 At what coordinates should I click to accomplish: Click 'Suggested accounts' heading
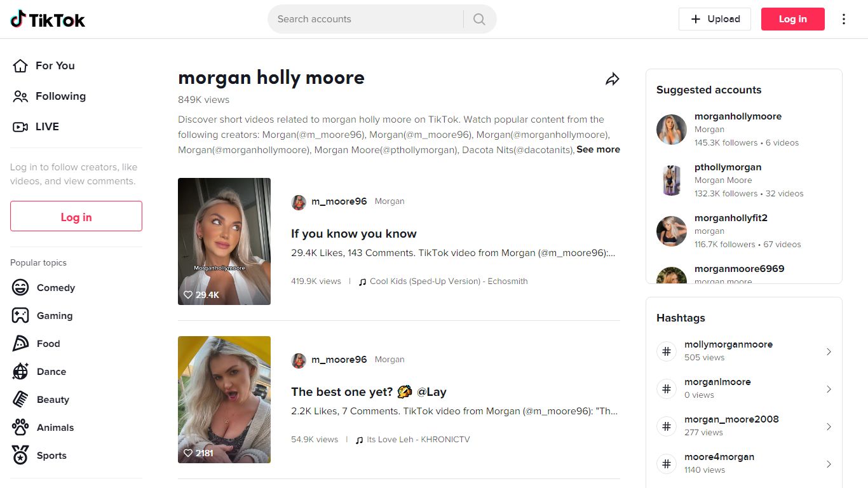coord(709,90)
